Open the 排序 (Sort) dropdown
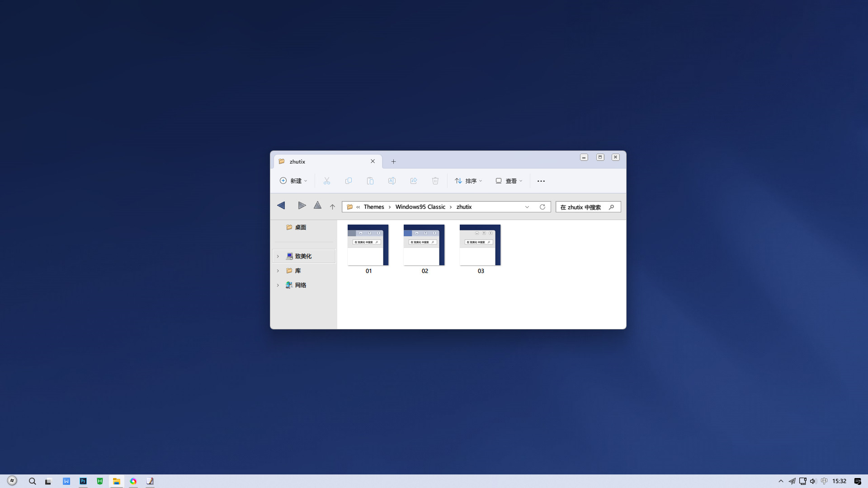This screenshot has height=488, width=868. 468,181
